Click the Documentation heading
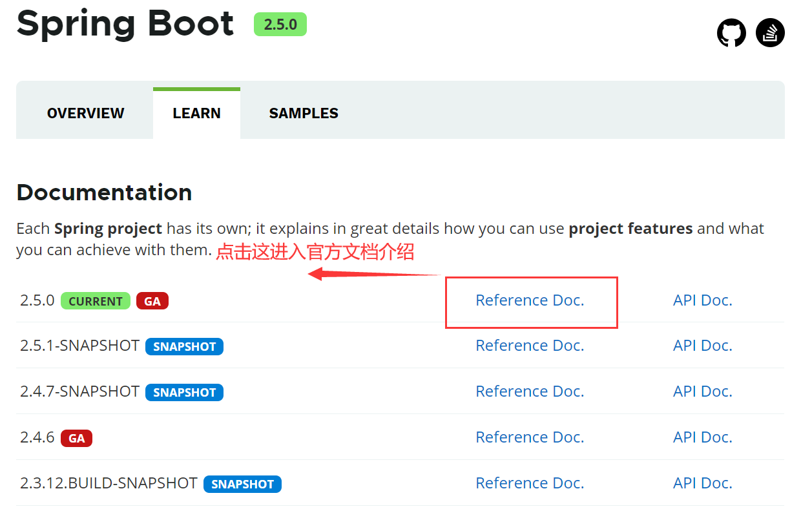812x511 pixels. coord(104,193)
